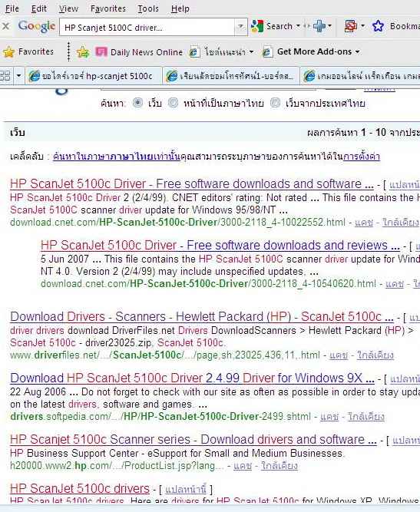Open the Search button dropdown arrow
The image size is (420, 512).
click(298, 26)
